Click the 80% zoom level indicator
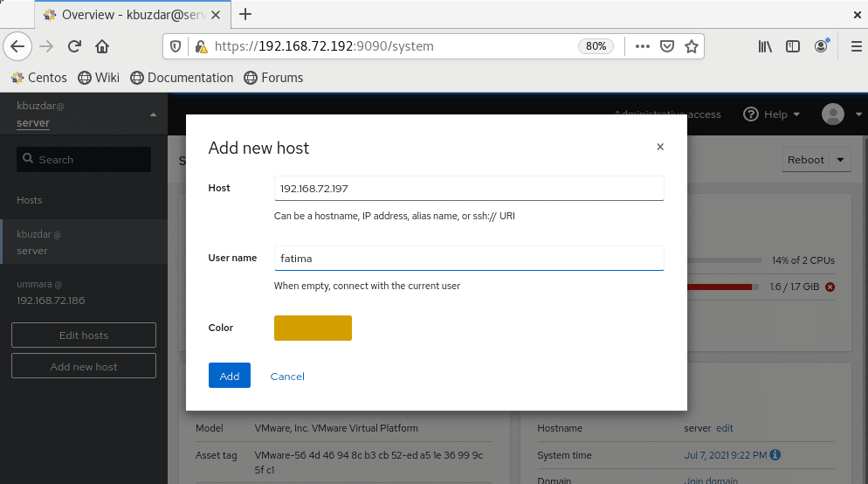 (596, 46)
